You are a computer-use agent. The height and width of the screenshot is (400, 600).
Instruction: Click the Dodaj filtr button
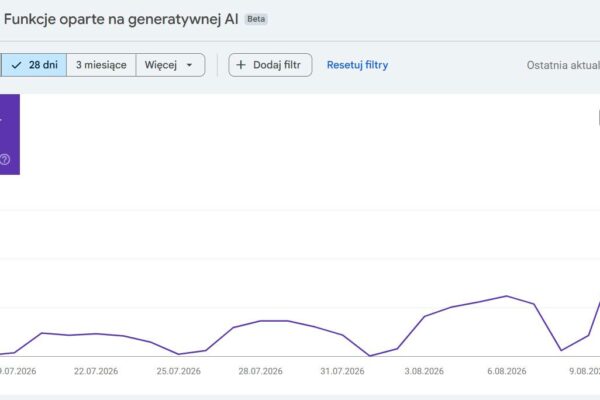270,65
